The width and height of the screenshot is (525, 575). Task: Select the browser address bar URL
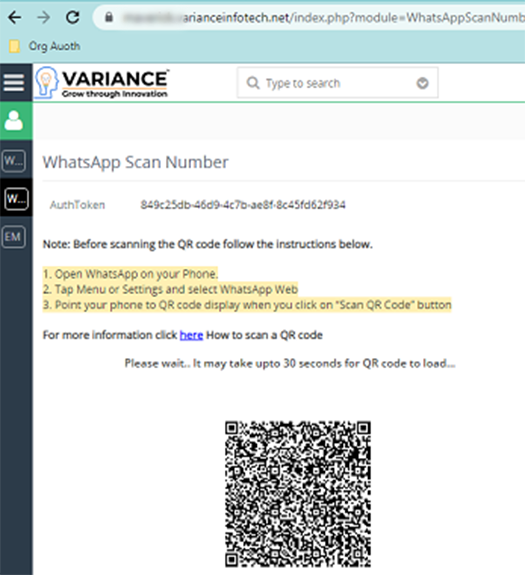click(323, 17)
